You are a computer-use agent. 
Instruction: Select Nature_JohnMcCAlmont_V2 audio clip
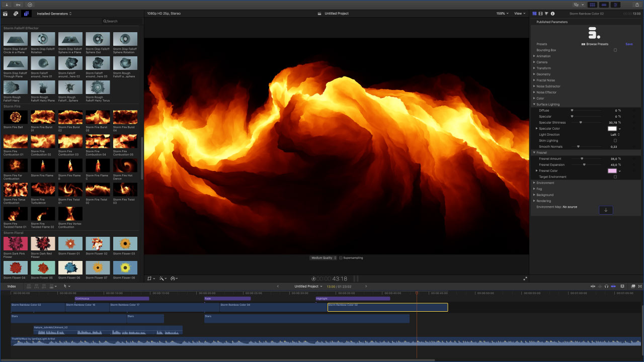point(108,330)
